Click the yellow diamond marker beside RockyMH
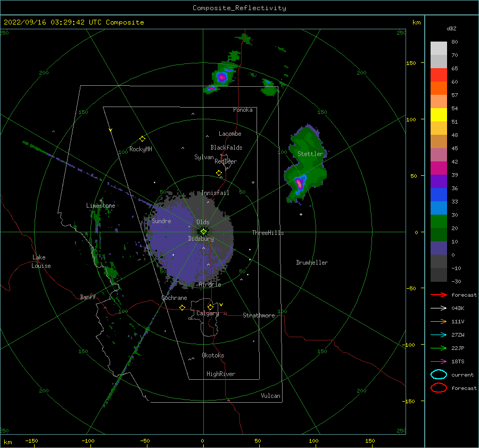 pos(142,139)
